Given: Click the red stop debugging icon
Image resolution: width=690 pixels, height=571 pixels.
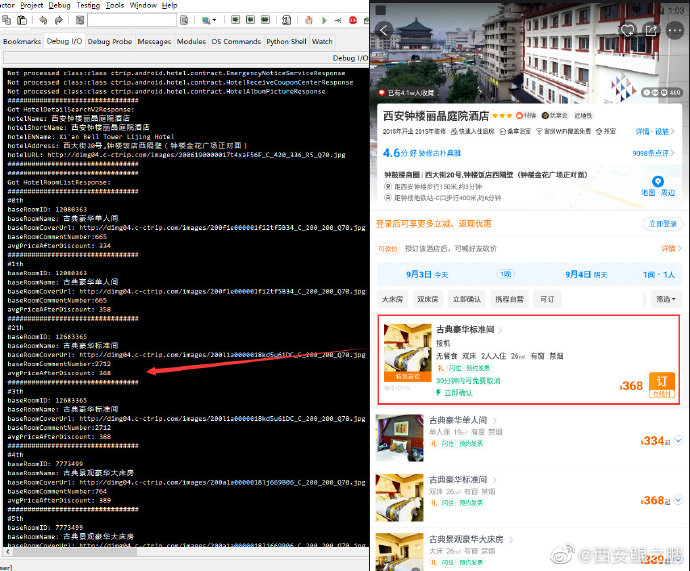Looking at the screenshot, I should pyautogui.click(x=353, y=20).
